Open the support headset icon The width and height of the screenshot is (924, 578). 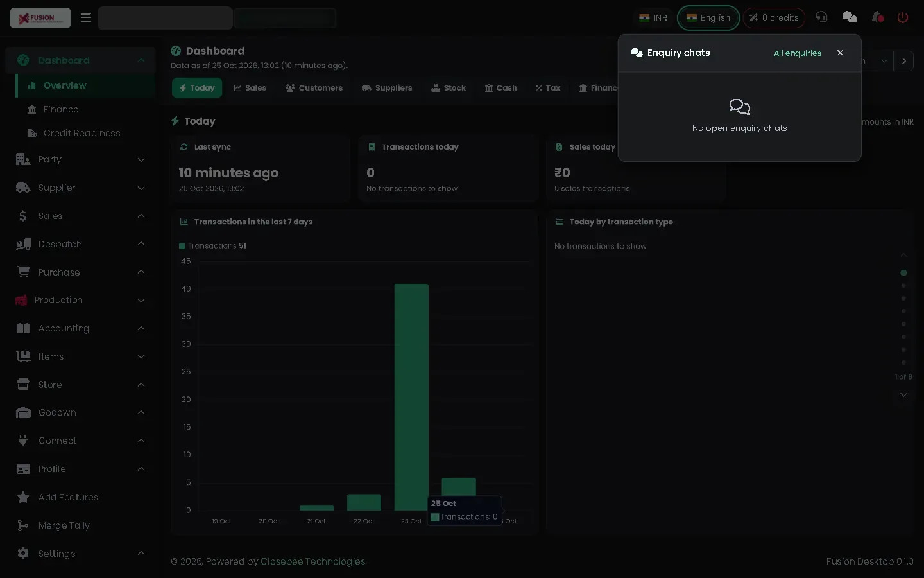tap(821, 17)
